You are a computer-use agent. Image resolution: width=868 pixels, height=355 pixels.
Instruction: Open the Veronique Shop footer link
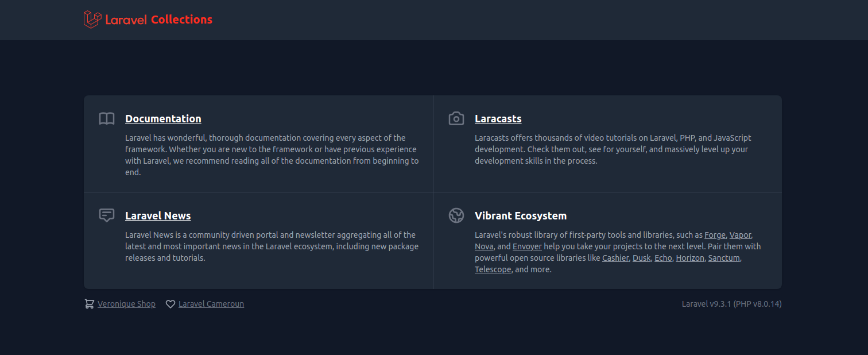pyautogui.click(x=126, y=304)
